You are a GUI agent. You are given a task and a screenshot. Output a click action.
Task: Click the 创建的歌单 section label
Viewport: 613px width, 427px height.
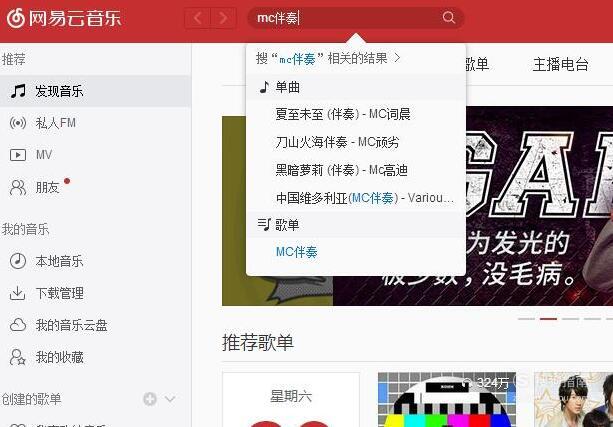(x=31, y=399)
